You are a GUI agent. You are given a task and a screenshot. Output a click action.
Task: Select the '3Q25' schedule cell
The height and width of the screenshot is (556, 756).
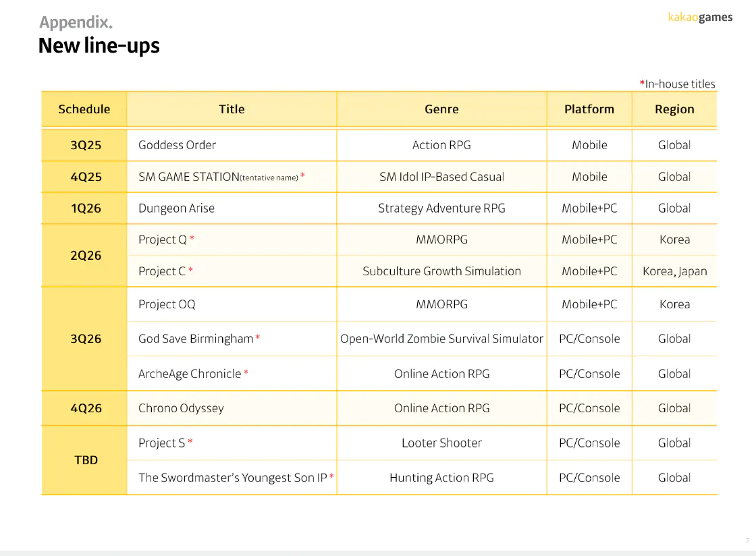84,145
